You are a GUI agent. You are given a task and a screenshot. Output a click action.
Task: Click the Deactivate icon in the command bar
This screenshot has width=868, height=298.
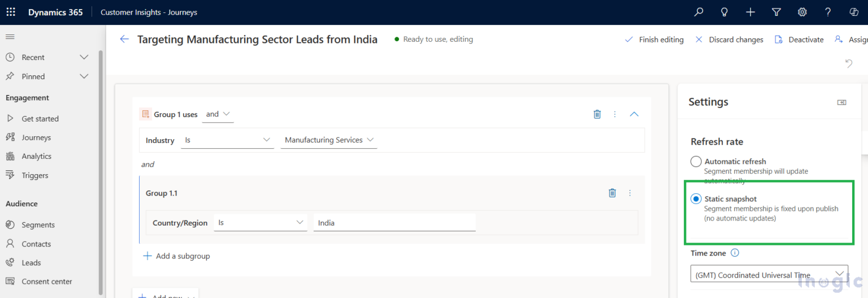click(x=778, y=40)
